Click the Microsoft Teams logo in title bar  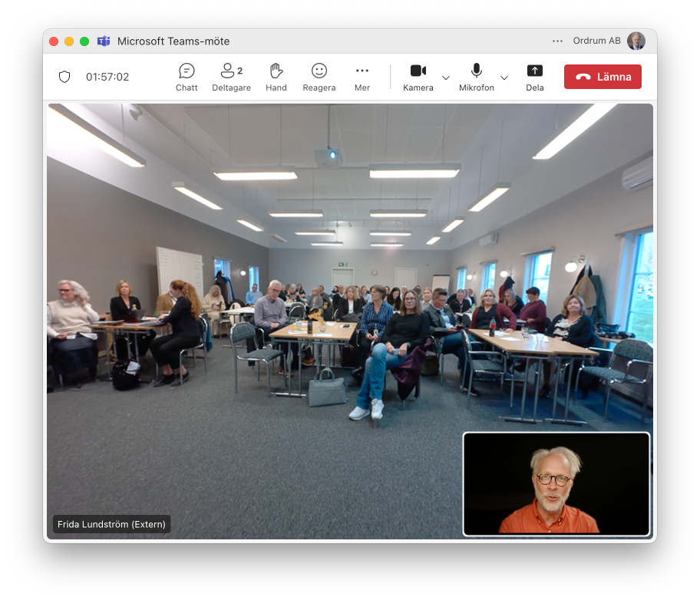[x=104, y=41]
